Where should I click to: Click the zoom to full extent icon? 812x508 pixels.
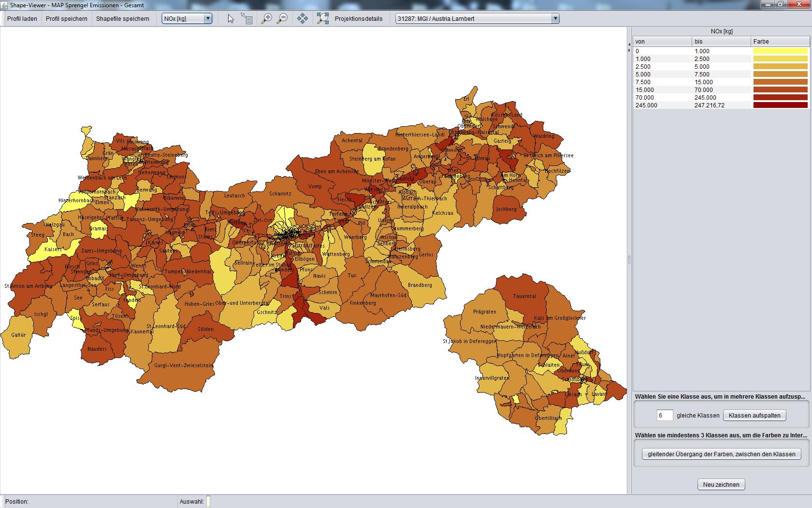pos(322,19)
